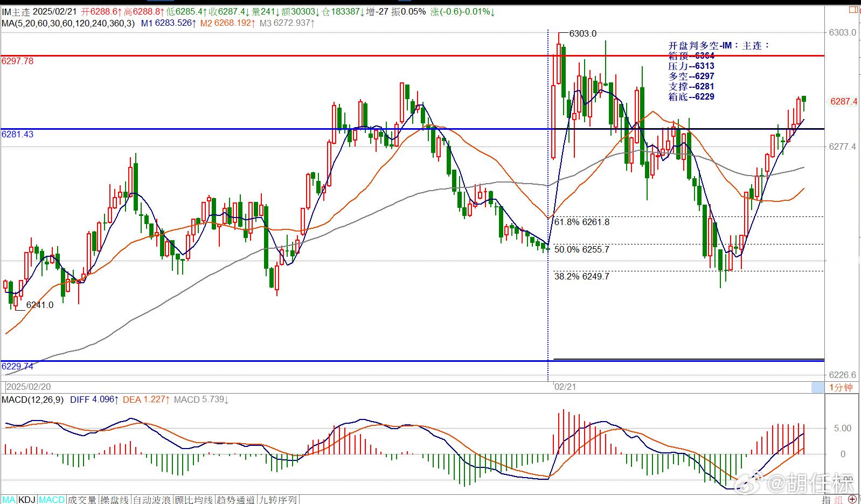The width and height of the screenshot is (861, 504).
Task: Open the 操盘线 indicator tab
Action: 115,500
